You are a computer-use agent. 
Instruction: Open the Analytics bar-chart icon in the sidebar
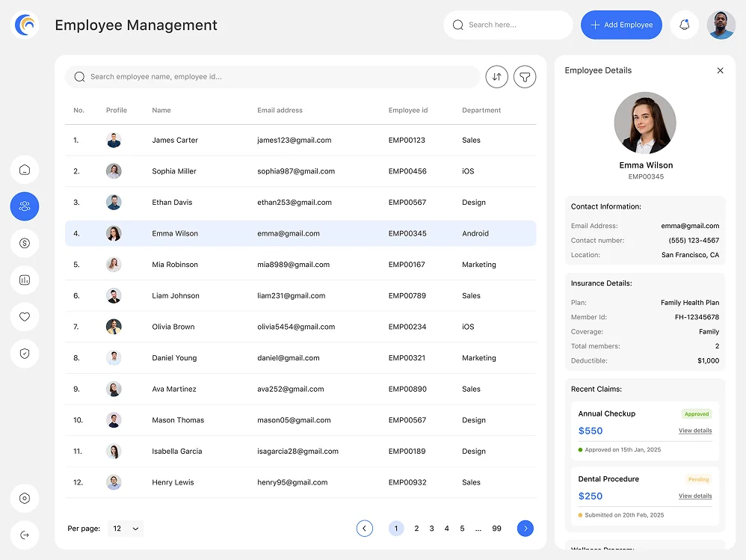pyautogui.click(x=25, y=280)
